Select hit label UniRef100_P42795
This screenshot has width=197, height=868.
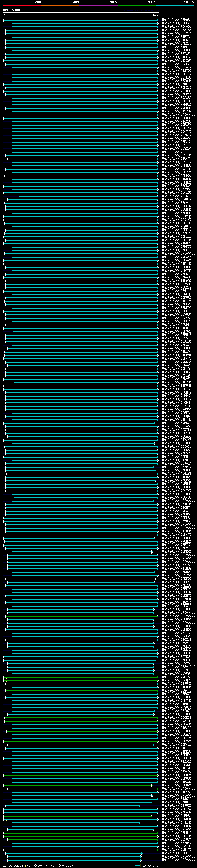pyautogui.click(x=177, y=71)
